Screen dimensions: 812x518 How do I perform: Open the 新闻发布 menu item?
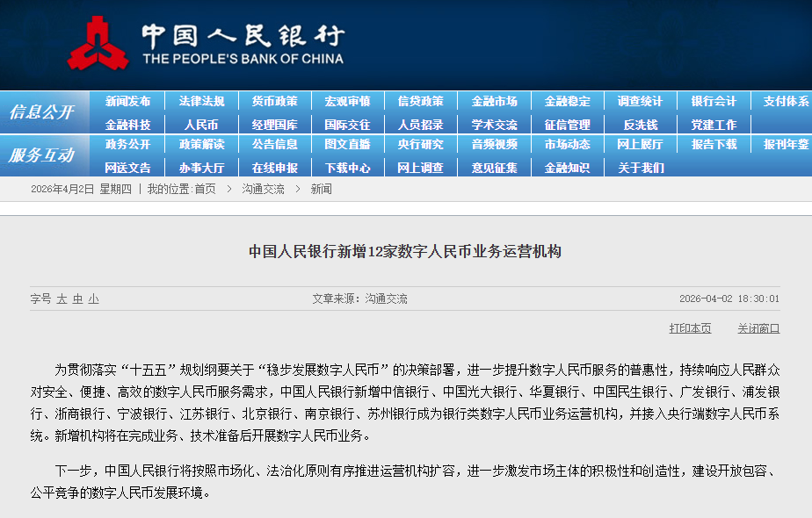coord(128,102)
